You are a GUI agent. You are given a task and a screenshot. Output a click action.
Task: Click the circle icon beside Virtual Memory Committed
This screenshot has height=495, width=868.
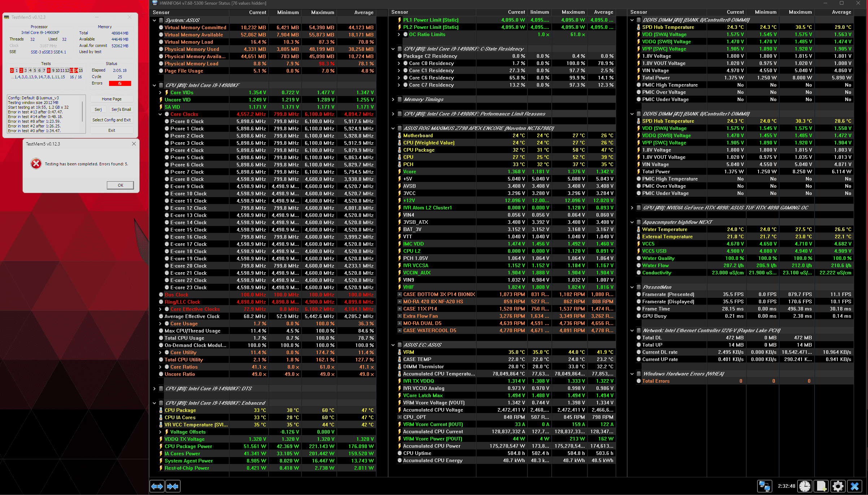coord(161,27)
